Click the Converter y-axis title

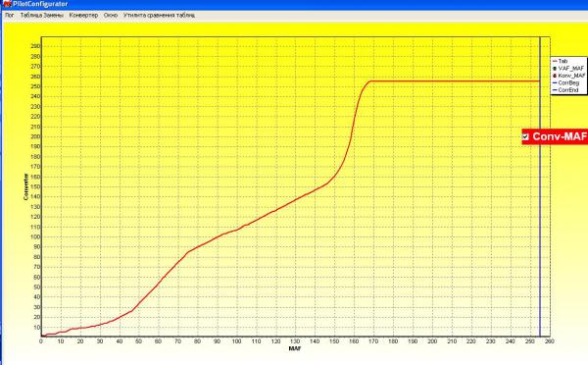(25, 186)
